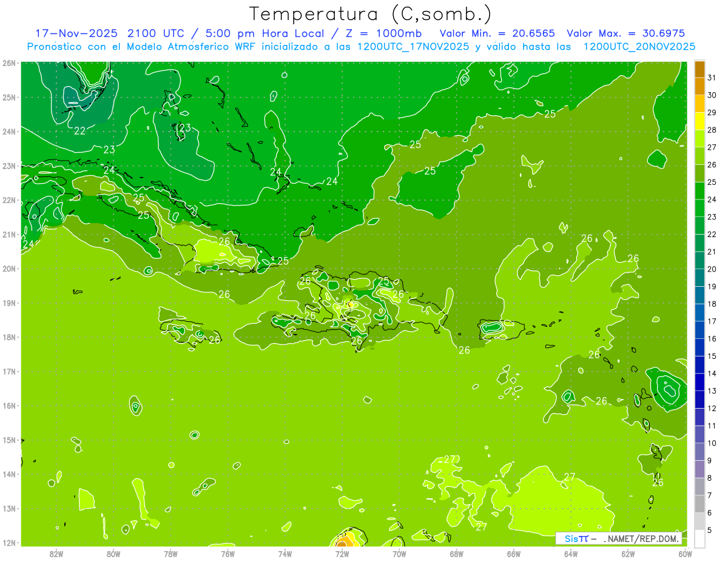Click the teal swatch between 19 and 20
Screen dimensions: 728x562
click(700, 278)
